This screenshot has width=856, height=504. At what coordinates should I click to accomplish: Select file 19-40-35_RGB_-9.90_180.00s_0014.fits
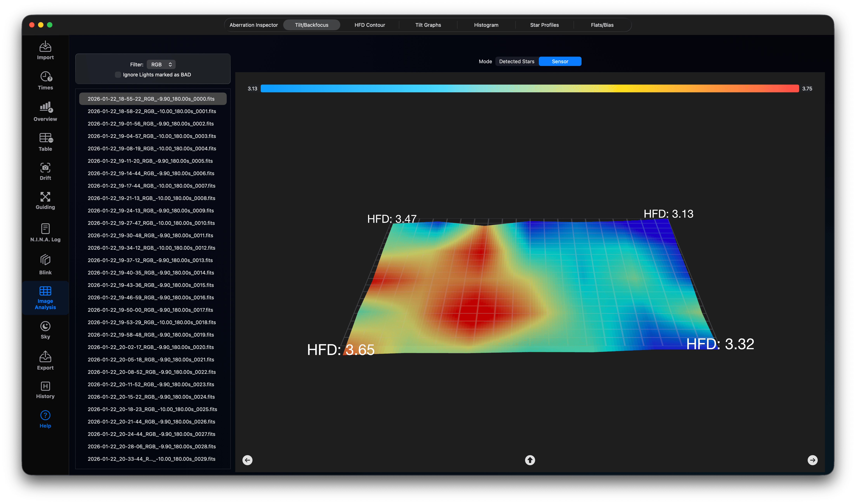153,273
